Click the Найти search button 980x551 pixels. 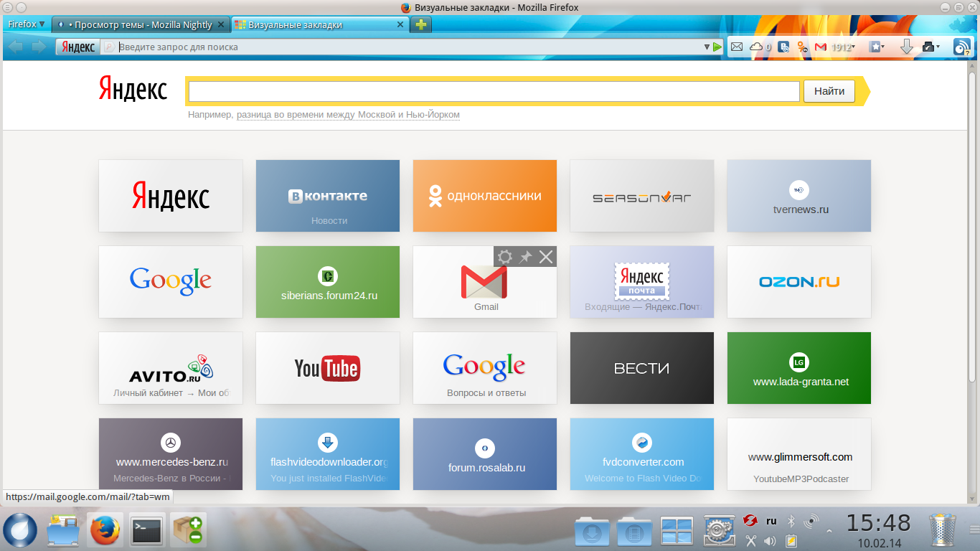pyautogui.click(x=829, y=91)
